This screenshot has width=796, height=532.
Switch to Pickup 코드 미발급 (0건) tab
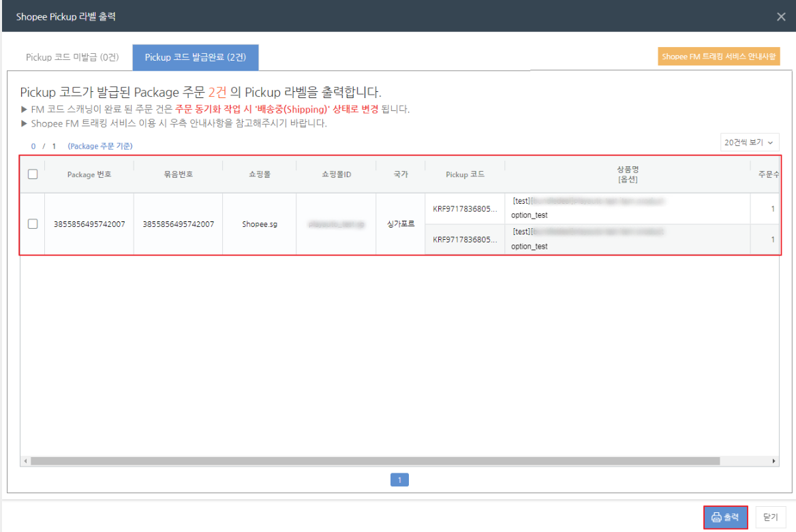[x=72, y=58]
